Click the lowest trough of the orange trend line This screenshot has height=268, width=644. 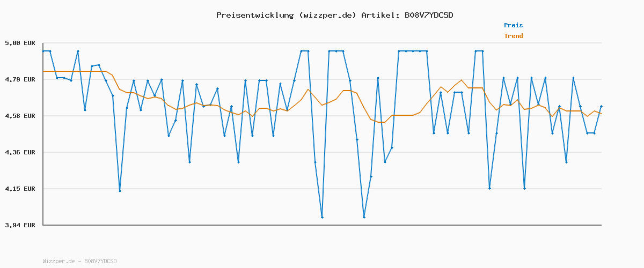(381, 122)
